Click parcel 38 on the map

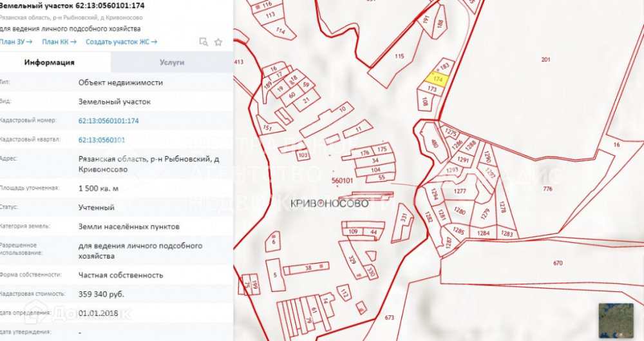[308, 268]
